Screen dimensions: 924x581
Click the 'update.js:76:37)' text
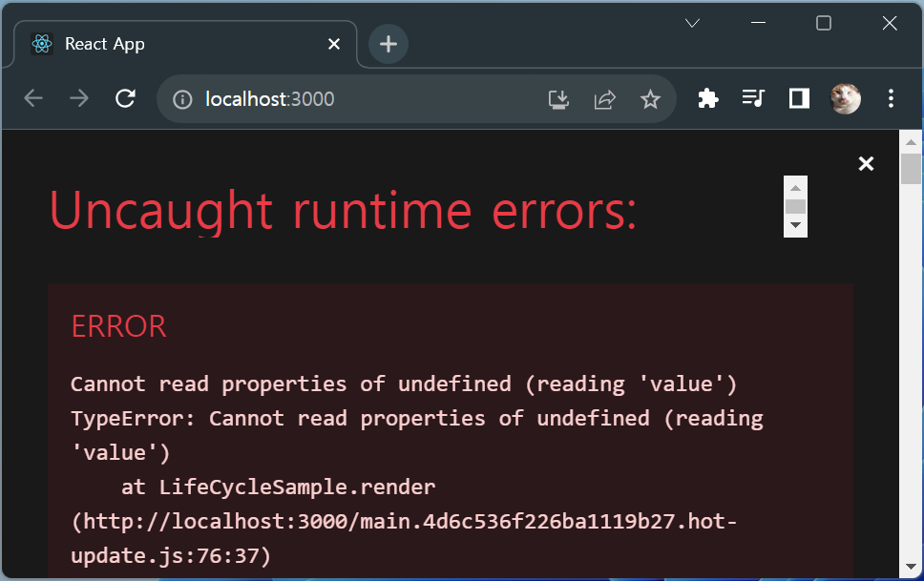[x=171, y=555]
